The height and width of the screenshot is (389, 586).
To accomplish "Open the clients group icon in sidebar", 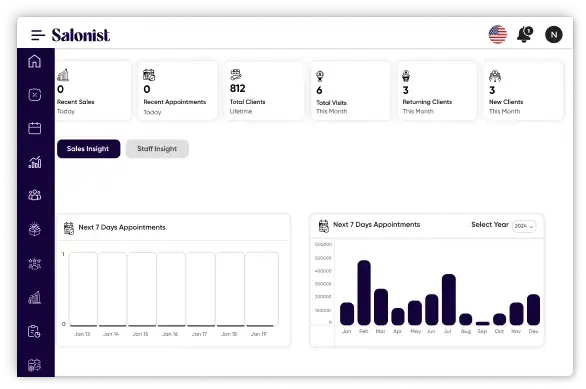I will tap(35, 195).
